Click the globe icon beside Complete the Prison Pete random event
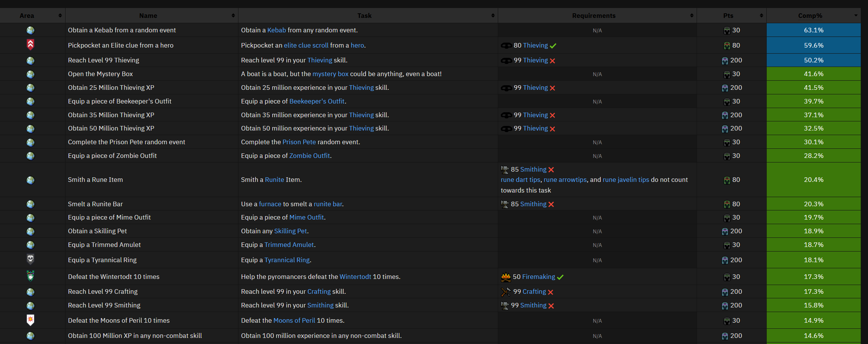Viewport: 868px width, 344px height. pyautogui.click(x=30, y=142)
